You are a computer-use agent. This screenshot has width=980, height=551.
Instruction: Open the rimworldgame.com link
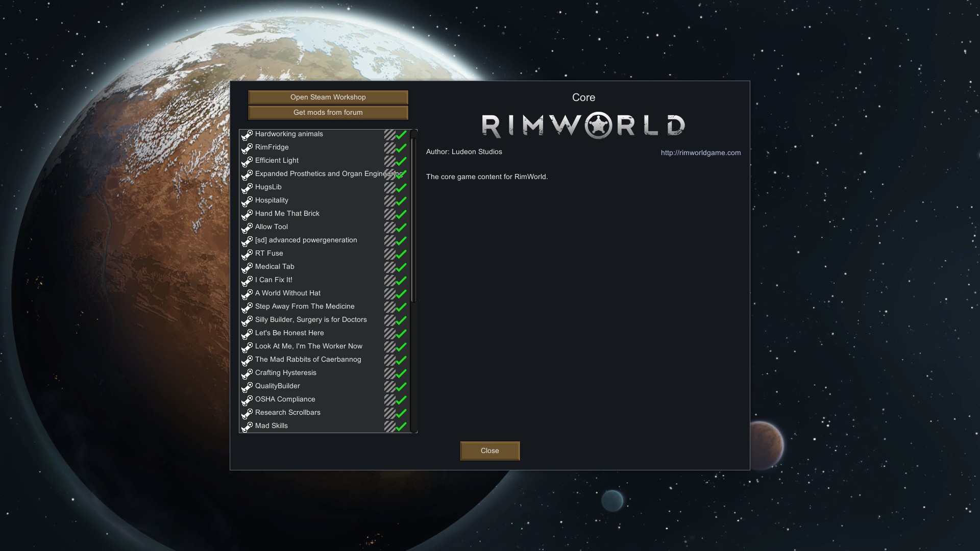(x=700, y=153)
